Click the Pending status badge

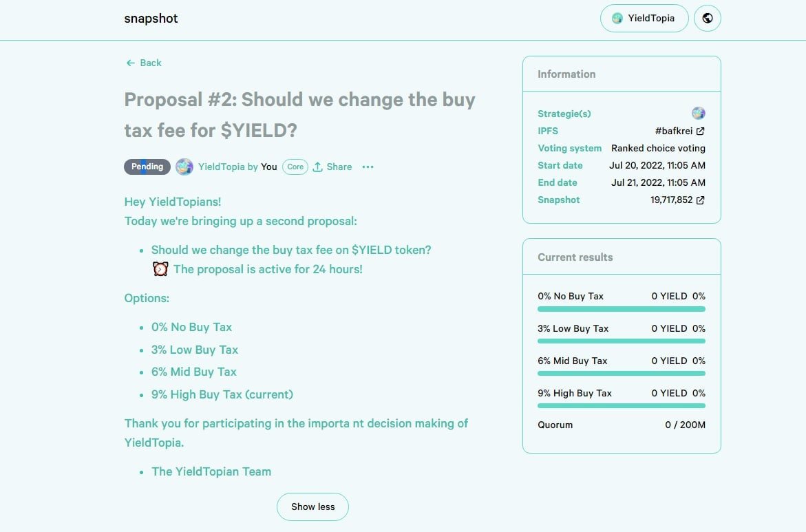[147, 167]
